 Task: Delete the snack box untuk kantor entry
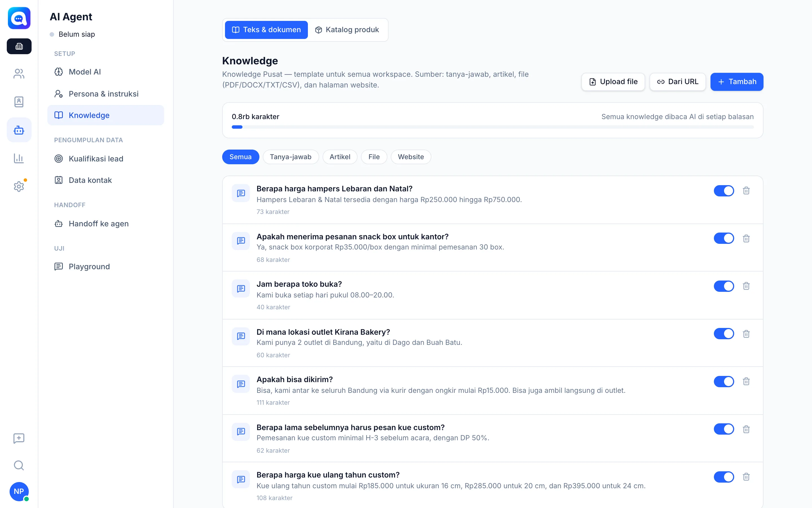746,238
